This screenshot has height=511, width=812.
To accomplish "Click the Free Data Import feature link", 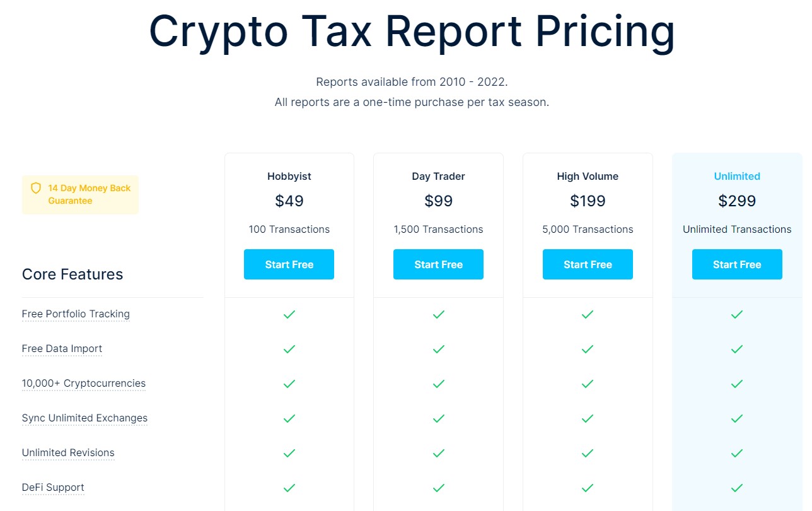I will pyautogui.click(x=62, y=348).
